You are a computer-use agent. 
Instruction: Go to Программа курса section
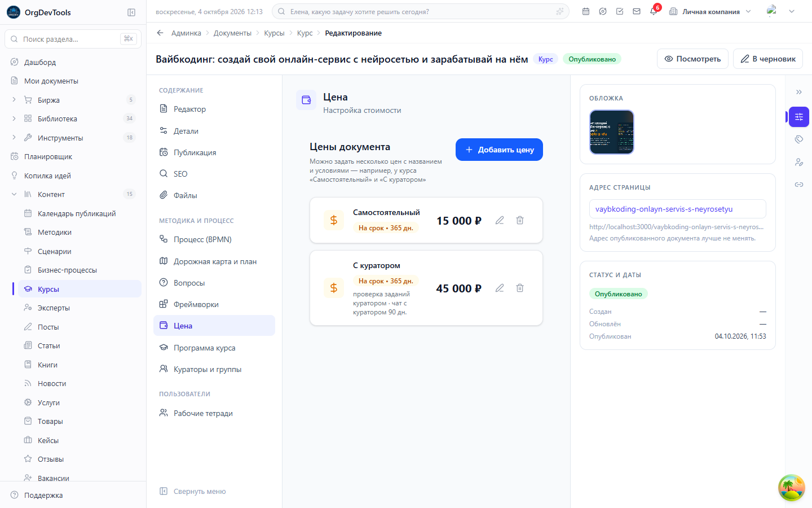pyautogui.click(x=214, y=348)
